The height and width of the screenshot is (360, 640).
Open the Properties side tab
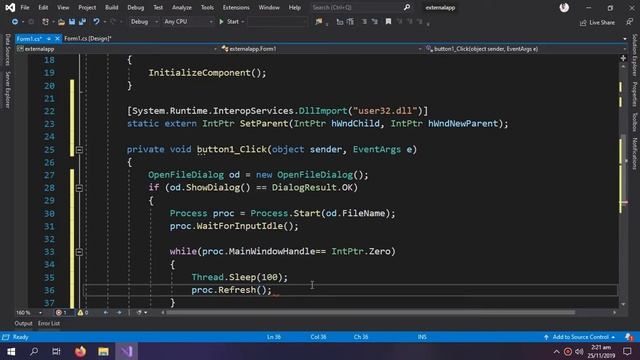(635, 94)
